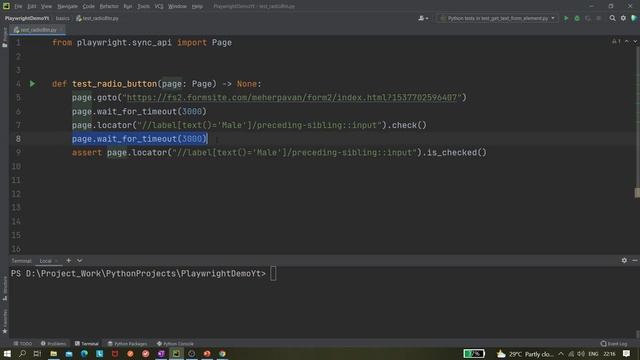Screen dimensions: 640x360
Task: Click the weather widget in the taskbar
Action: (525, 354)
